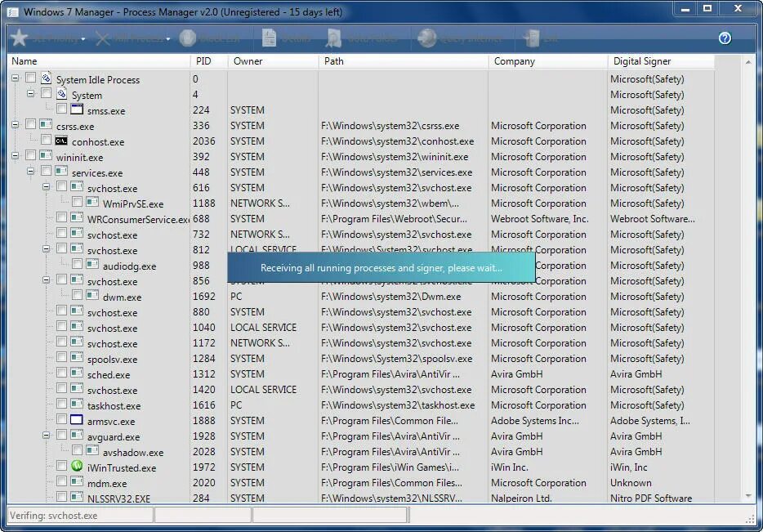Tick the spoolsv.exe checkbox
Screen dimensions: 763x532
coord(61,357)
